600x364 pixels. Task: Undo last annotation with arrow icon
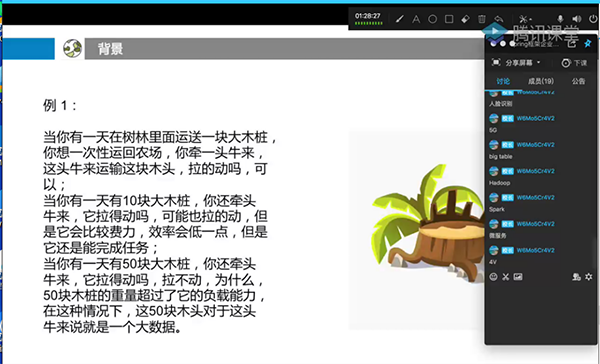click(x=498, y=19)
